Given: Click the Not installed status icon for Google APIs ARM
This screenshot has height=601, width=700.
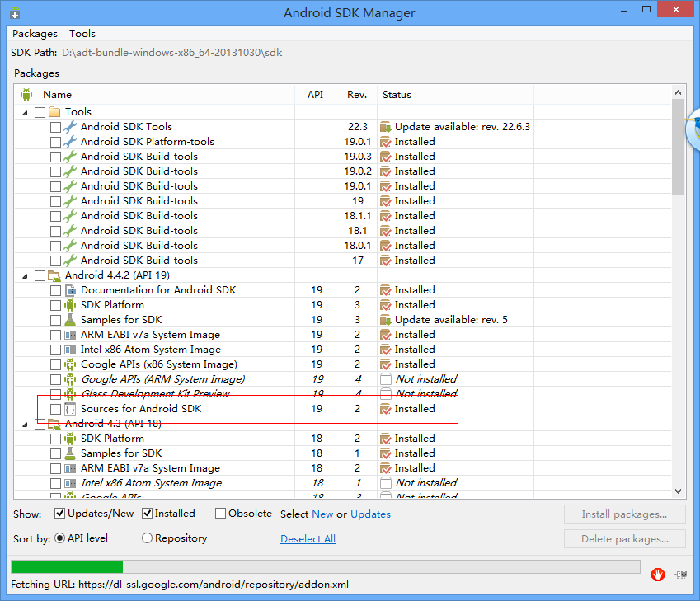Looking at the screenshot, I should click(386, 379).
